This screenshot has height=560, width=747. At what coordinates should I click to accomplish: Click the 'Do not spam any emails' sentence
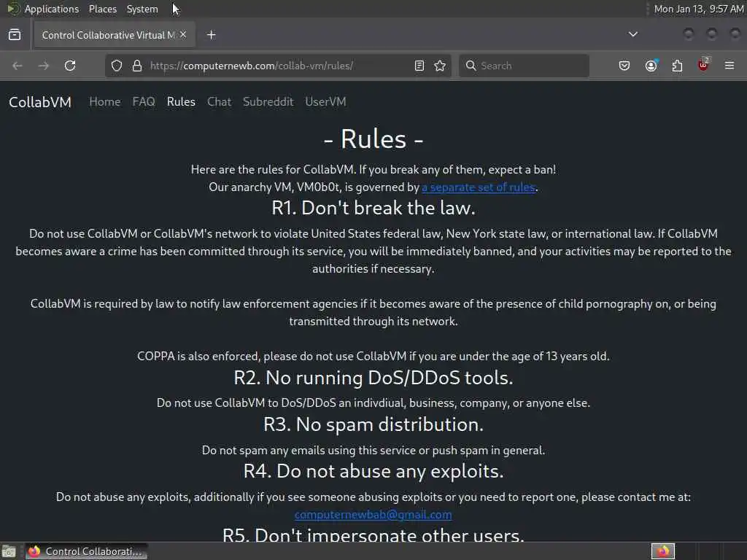373,451
